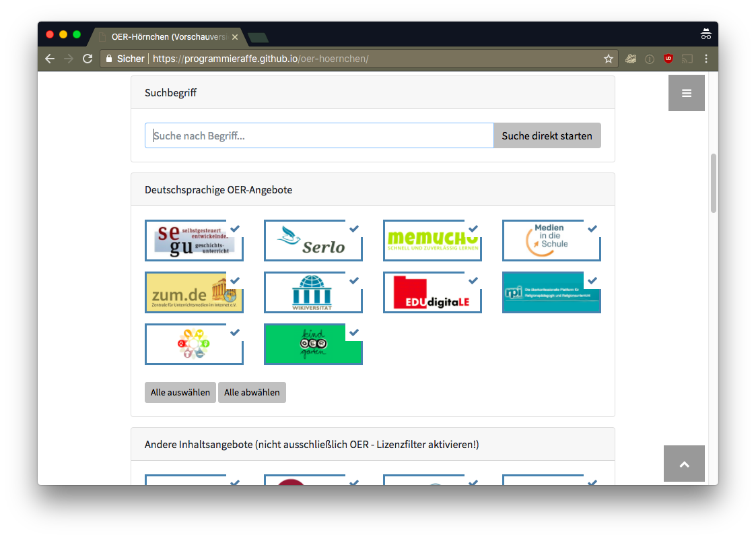Toggle the zum.de provider tile
756x539 pixels.
(195, 292)
